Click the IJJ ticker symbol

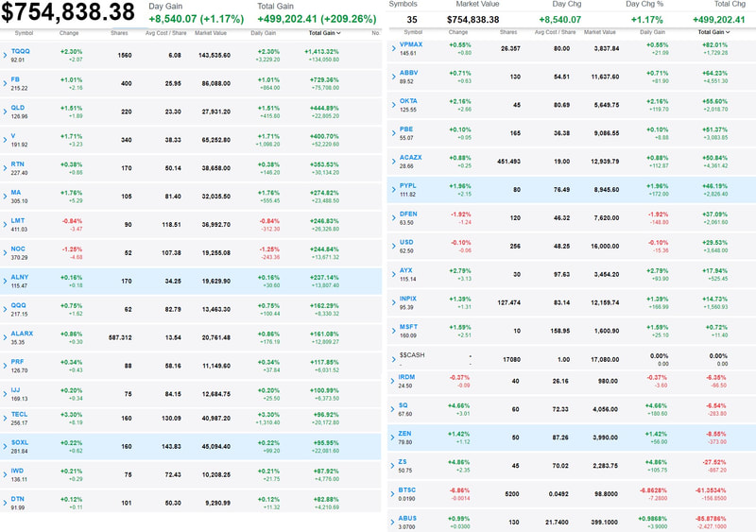tap(15, 389)
